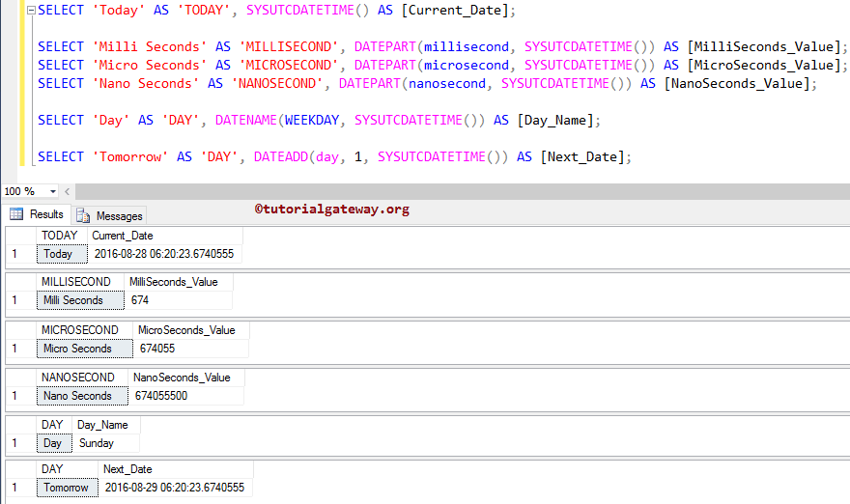Select the Next_Date column header

click(x=176, y=469)
